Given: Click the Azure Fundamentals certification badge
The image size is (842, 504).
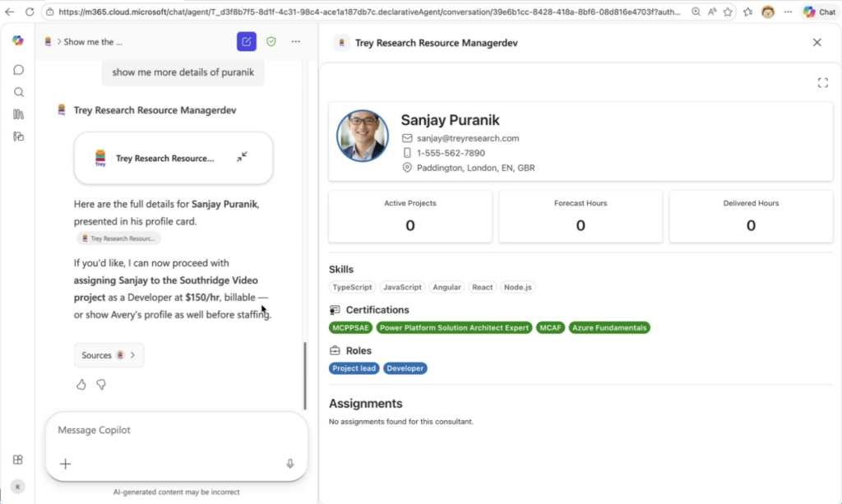Looking at the screenshot, I should coord(609,327).
